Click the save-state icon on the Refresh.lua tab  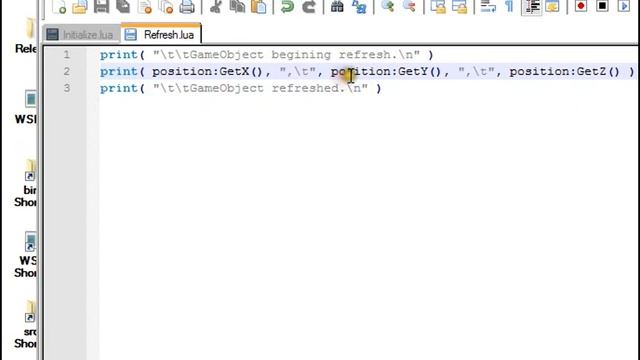point(131,35)
